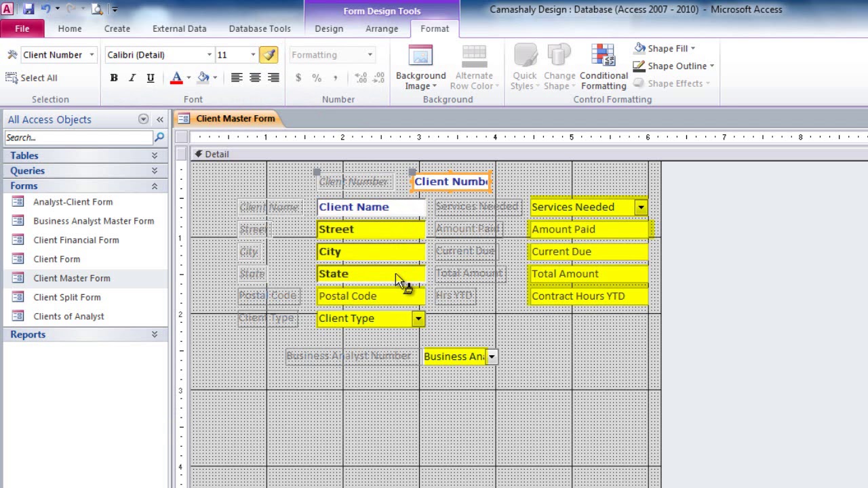Expand the Queries group
868x488 pixels.
point(155,171)
